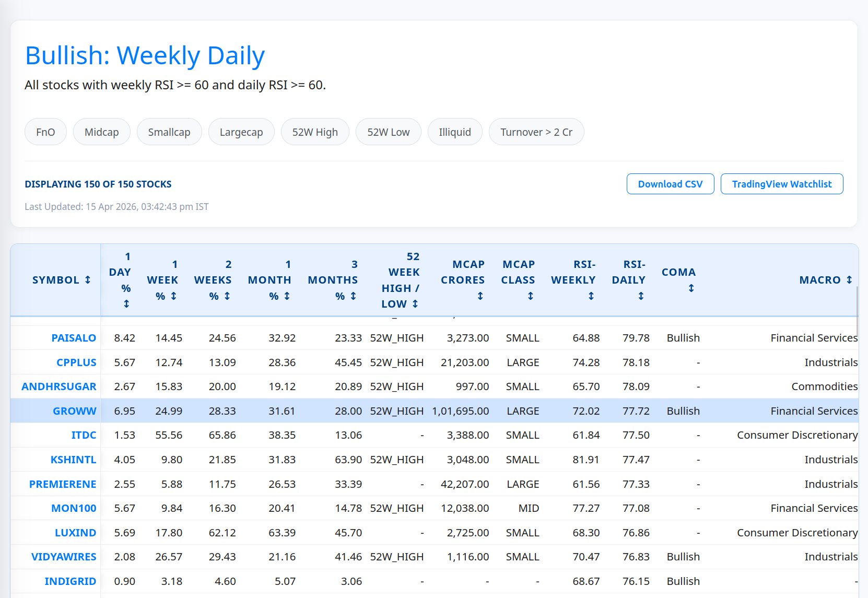
Task: Click MON100 MID cap class cell
Action: [529, 508]
